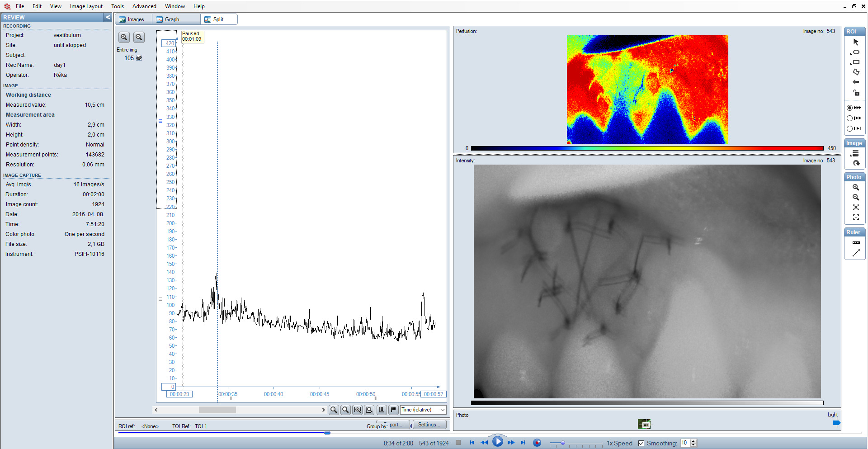Click the Settings... button

tap(429, 425)
